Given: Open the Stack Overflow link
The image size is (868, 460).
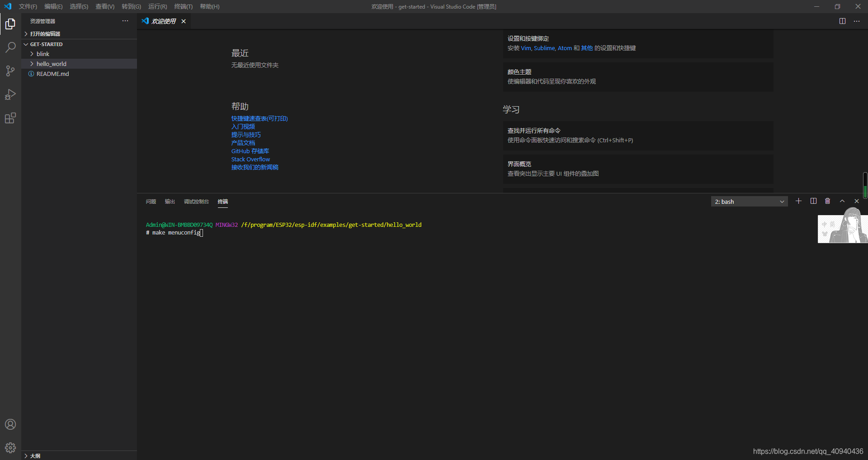Looking at the screenshot, I should pos(250,159).
